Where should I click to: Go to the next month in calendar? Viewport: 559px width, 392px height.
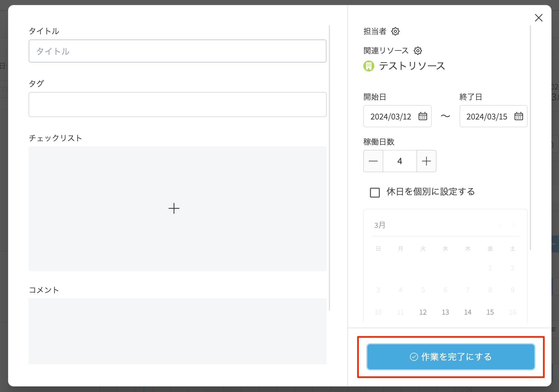tap(514, 225)
